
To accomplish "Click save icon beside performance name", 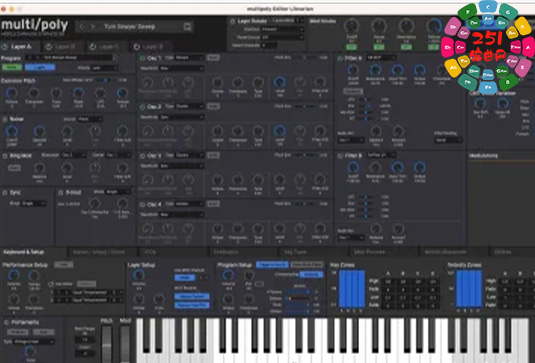I will 187,26.
